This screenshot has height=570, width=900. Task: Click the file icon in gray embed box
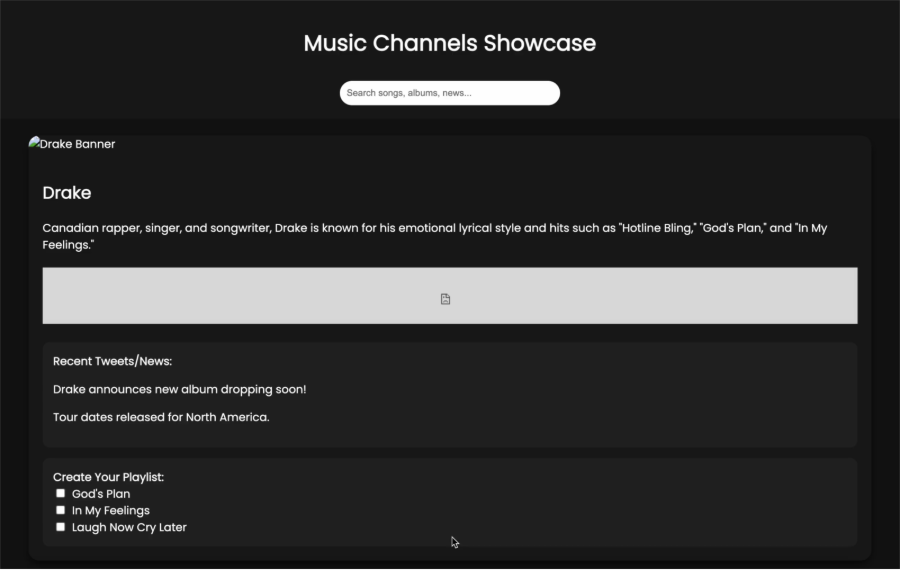445,299
